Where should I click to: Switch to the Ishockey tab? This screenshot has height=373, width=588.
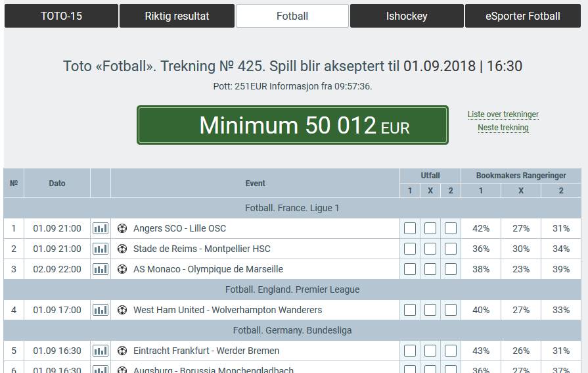407,16
